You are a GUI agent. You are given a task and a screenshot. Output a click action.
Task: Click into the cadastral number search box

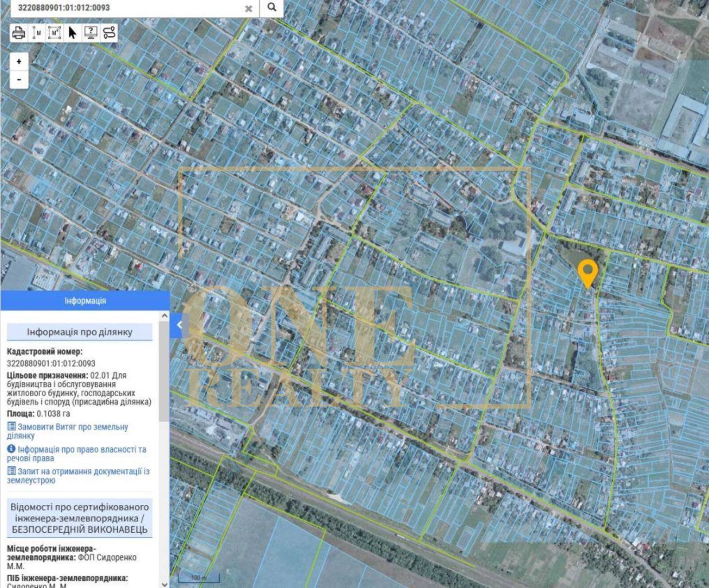click(129, 8)
